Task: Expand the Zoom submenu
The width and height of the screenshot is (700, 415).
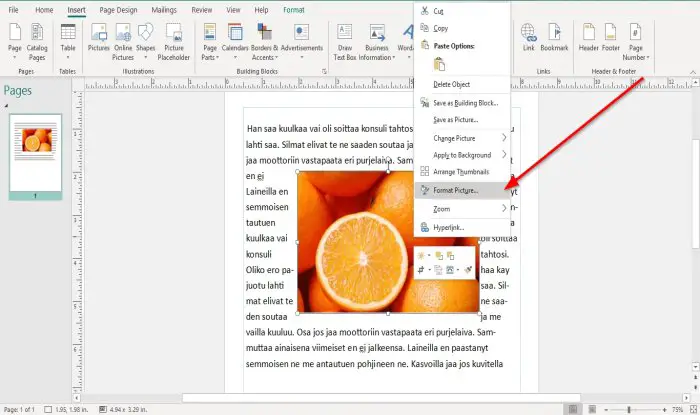Action: [x=504, y=208]
